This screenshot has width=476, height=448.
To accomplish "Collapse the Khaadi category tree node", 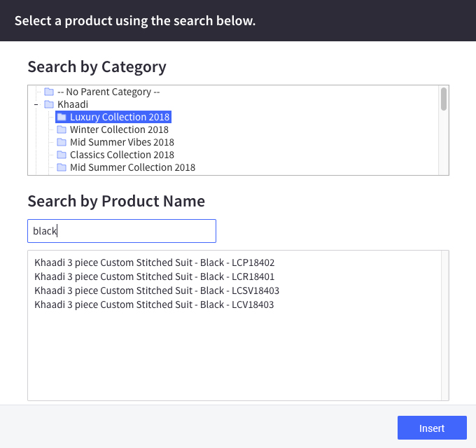I will coord(36,104).
